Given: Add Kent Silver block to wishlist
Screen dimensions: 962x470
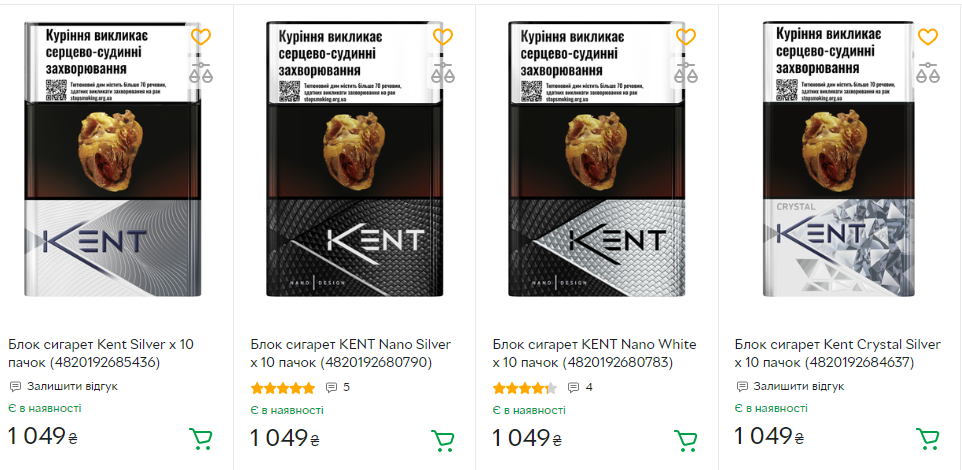Looking at the screenshot, I should click(x=201, y=37).
